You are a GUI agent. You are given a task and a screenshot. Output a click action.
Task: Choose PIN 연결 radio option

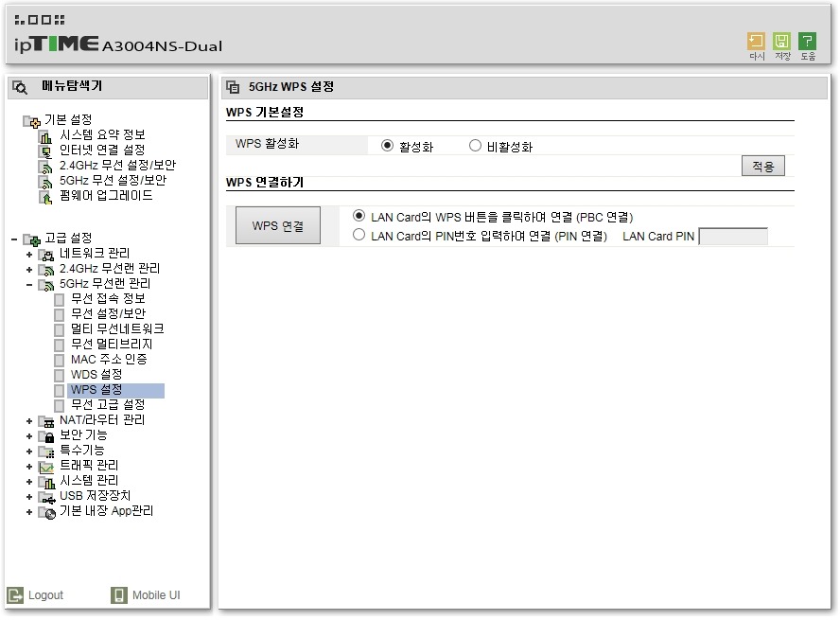(x=359, y=235)
